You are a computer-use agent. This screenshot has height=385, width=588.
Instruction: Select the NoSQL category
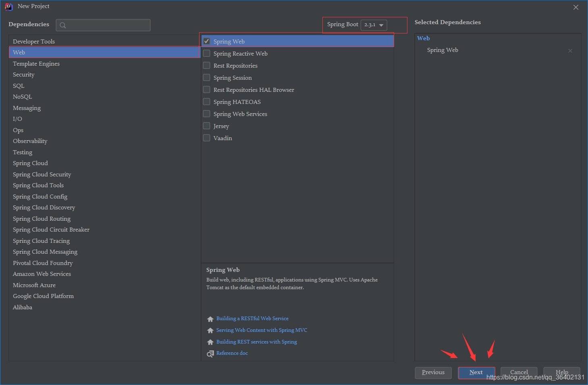pyautogui.click(x=104, y=97)
